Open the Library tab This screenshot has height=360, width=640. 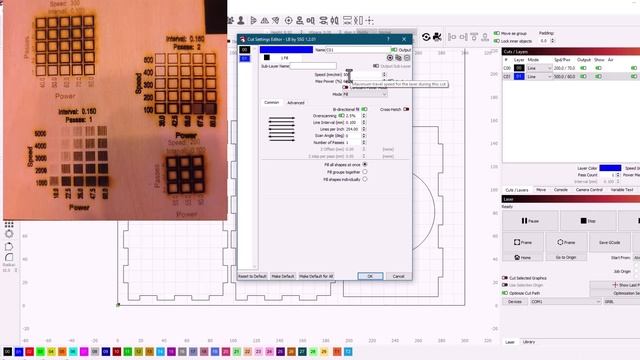click(x=529, y=342)
